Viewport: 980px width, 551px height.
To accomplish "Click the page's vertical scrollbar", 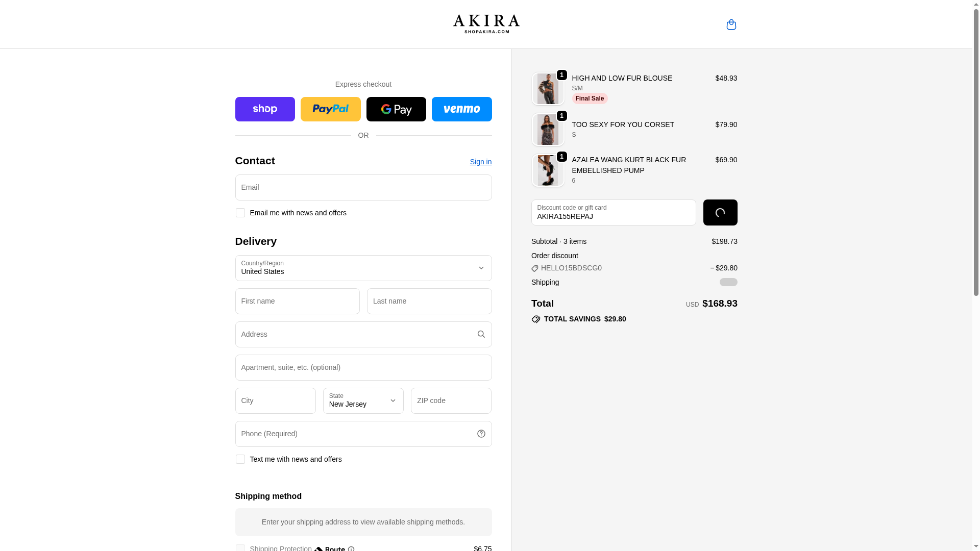I will [x=976, y=153].
